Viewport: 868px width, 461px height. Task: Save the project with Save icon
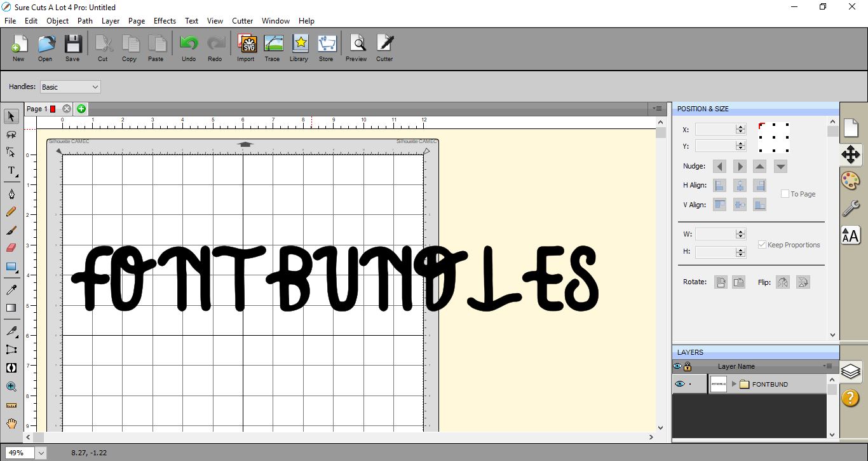(72, 48)
